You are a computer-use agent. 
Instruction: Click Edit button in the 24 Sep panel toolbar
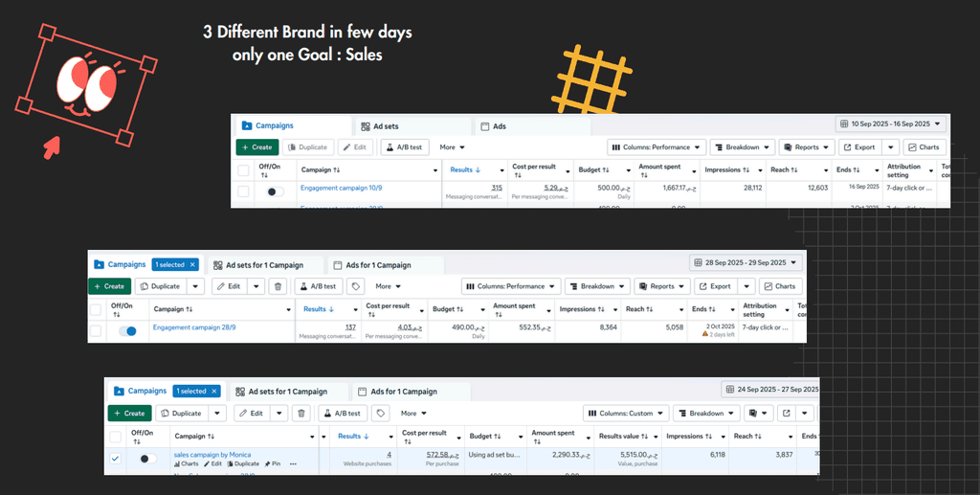tap(252, 413)
